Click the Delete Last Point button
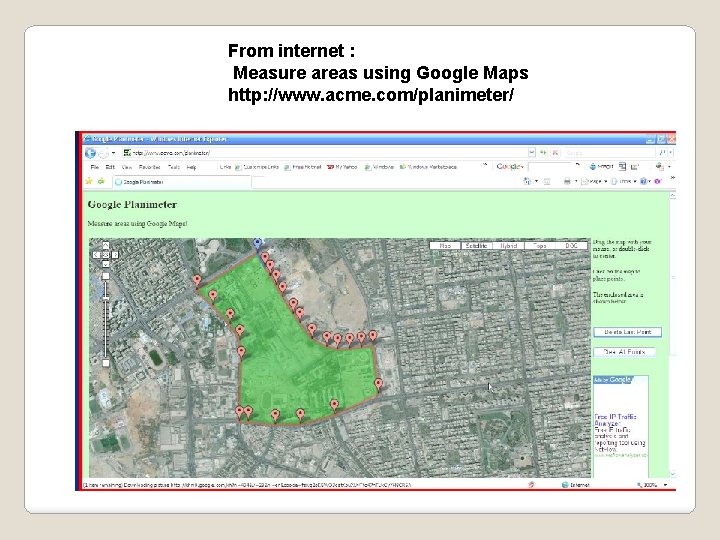The height and width of the screenshot is (540, 720). (627, 332)
